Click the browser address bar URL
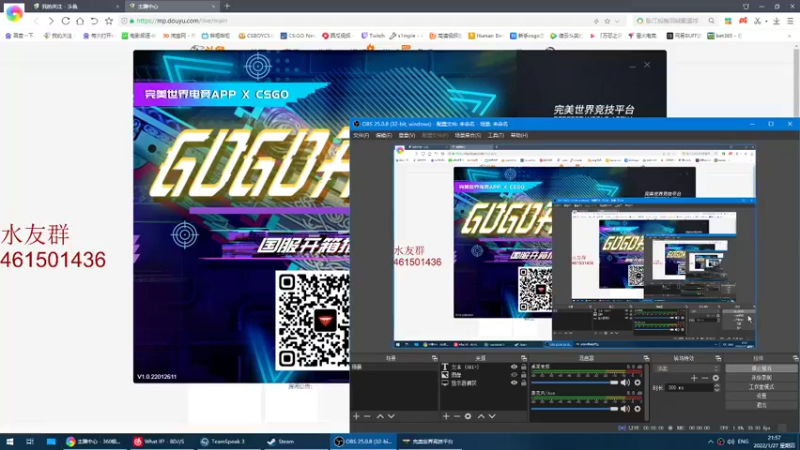 182,21
